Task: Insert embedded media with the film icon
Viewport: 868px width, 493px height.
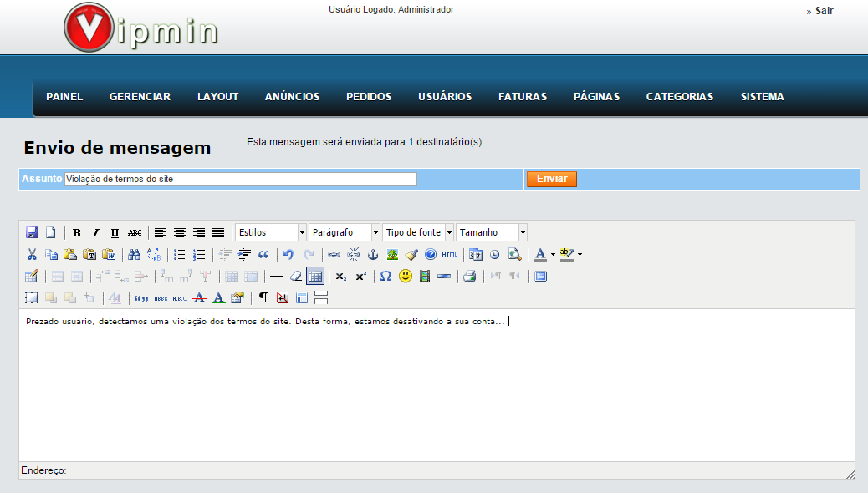Action: coord(425,276)
